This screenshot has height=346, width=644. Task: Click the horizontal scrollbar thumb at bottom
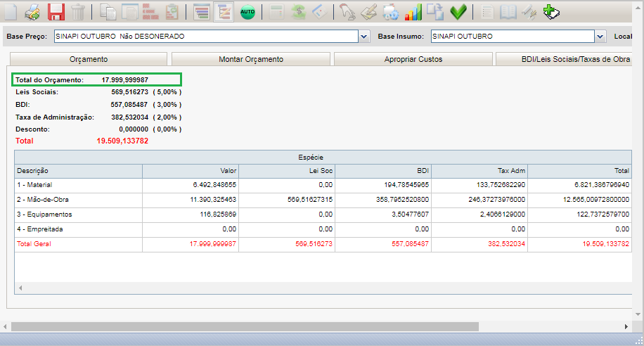pyautogui.click(x=245, y=327)
